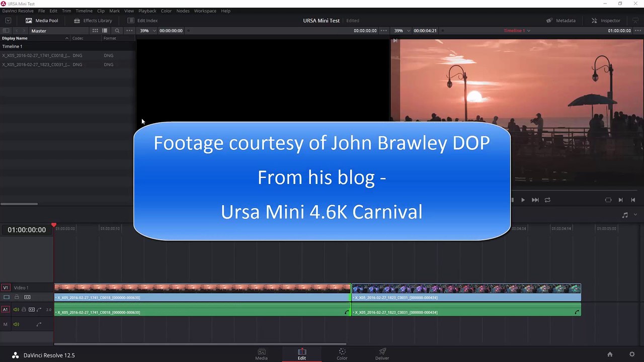Toggle curve editor on master track
The height and width of the screenshot is (362, 644).
(39, 324)
